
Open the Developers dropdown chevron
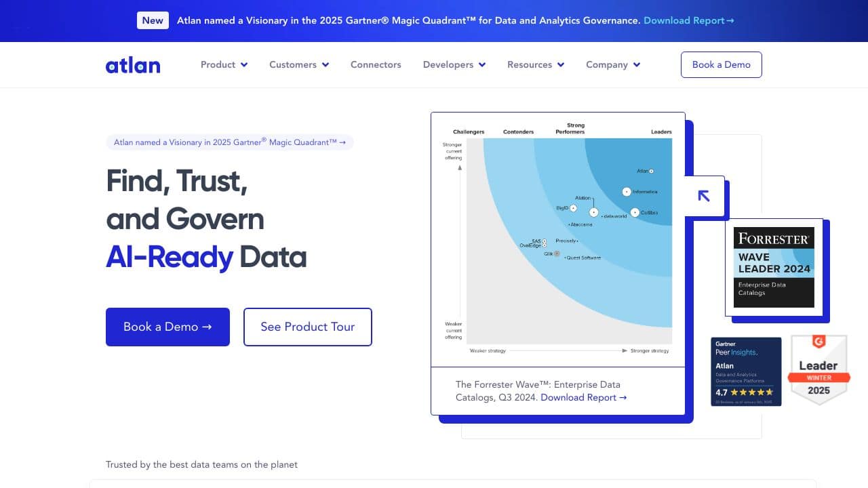point(482,65)
